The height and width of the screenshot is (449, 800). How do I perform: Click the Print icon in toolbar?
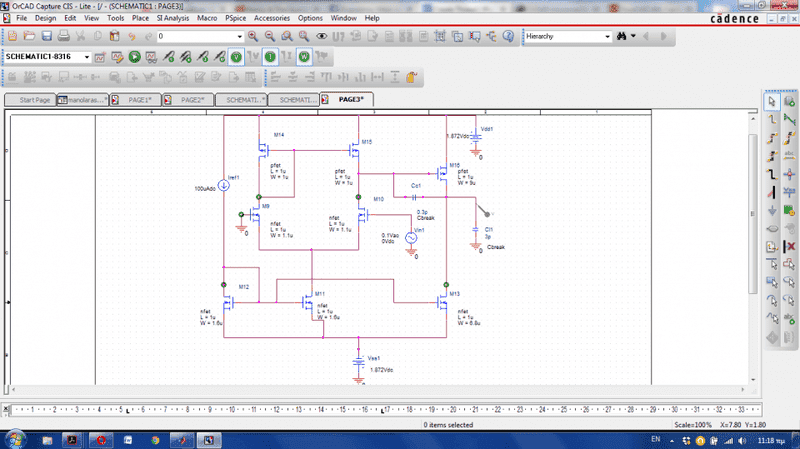pos(62,37)
